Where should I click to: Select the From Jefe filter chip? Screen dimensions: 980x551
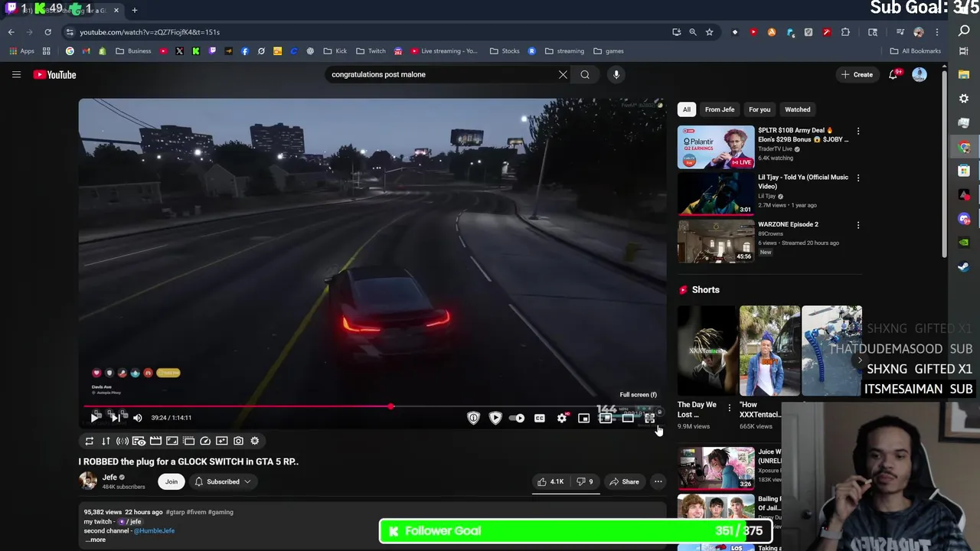coord(720,109)
